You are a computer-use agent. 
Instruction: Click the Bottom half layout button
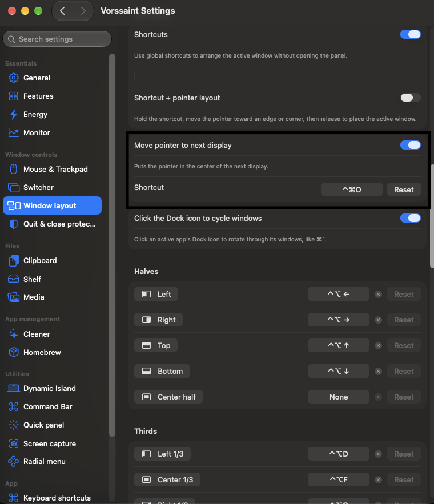click(162, 371)
